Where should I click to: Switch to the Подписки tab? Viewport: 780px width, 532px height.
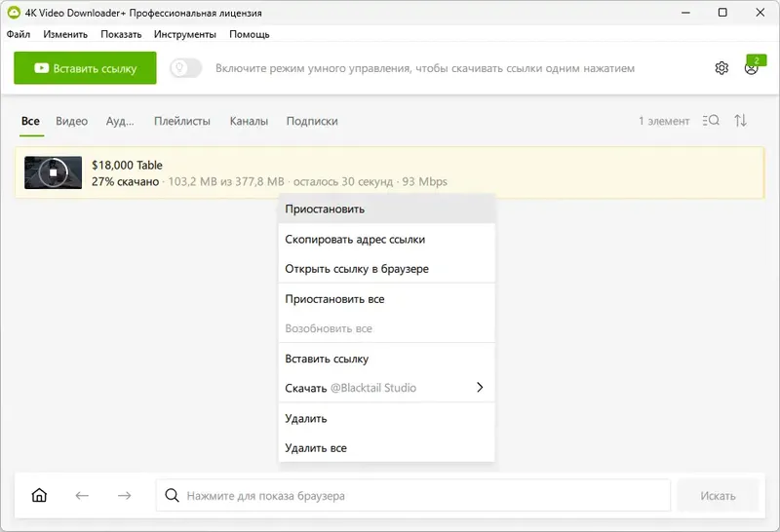click(x=312, y=122)
